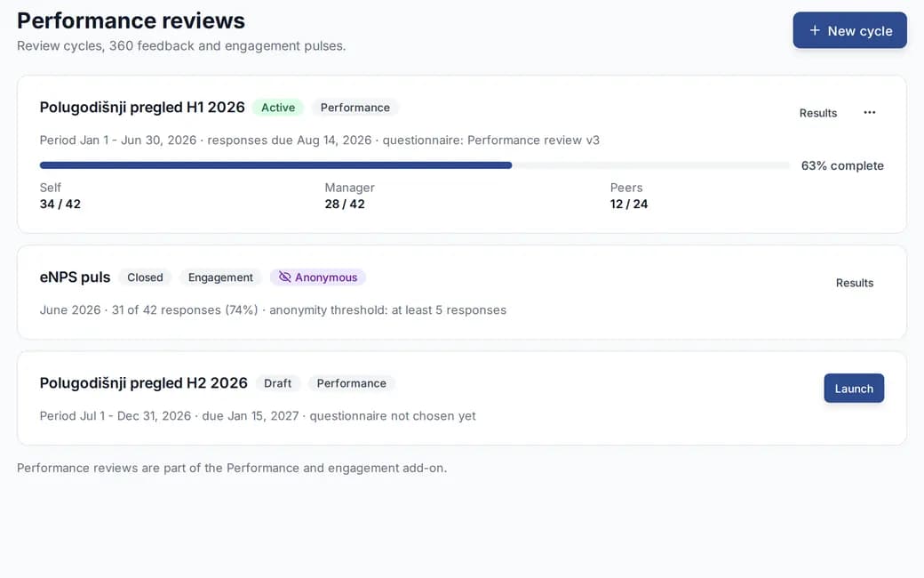Click the Performance tag on H2 2026
This screenshot has width=924, height=578.
[x=351, y=383]
